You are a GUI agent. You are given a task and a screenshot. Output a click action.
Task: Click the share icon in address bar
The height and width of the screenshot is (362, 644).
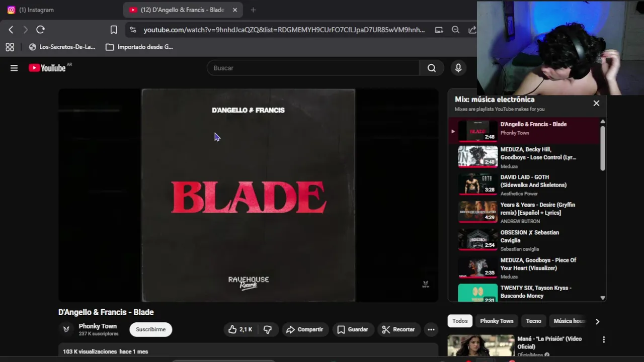(x=472, y=30)
